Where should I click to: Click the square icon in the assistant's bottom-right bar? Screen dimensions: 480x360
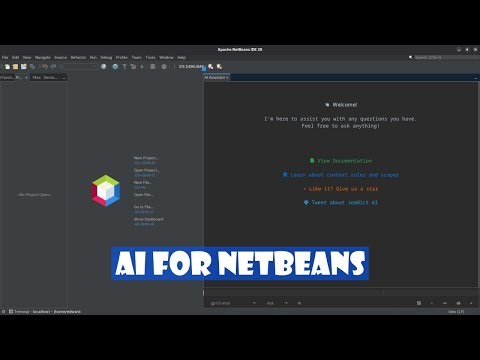click(x=419, y=303)
